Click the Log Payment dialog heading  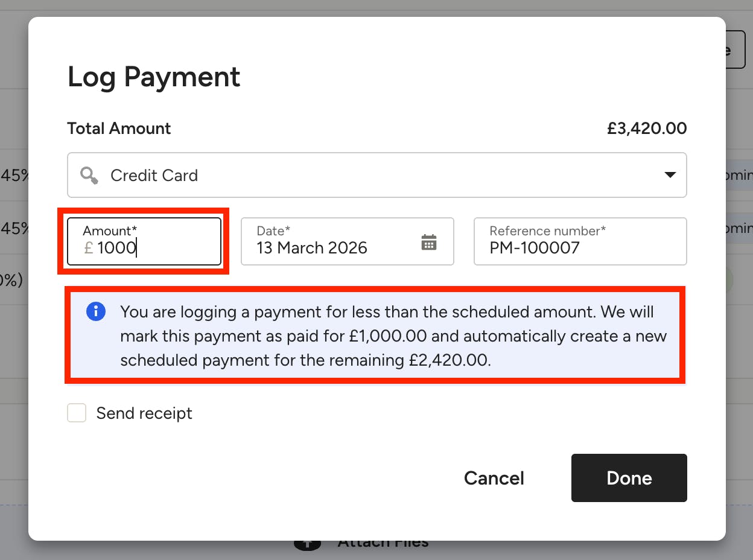[x=154, y=77]
